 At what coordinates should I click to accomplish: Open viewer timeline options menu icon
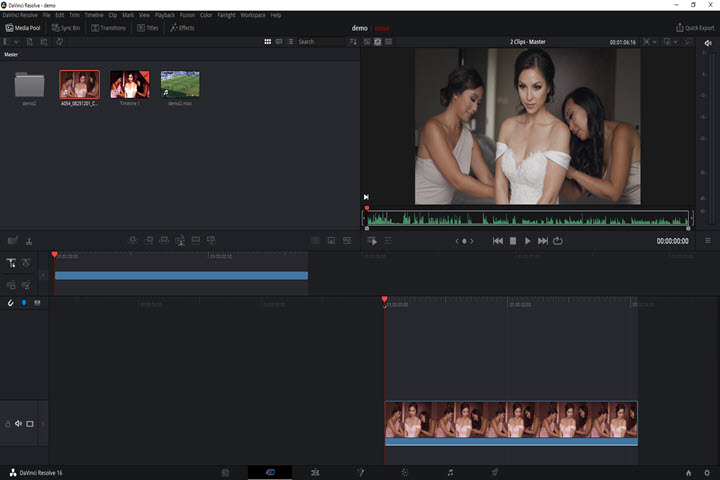coord(708,241)
